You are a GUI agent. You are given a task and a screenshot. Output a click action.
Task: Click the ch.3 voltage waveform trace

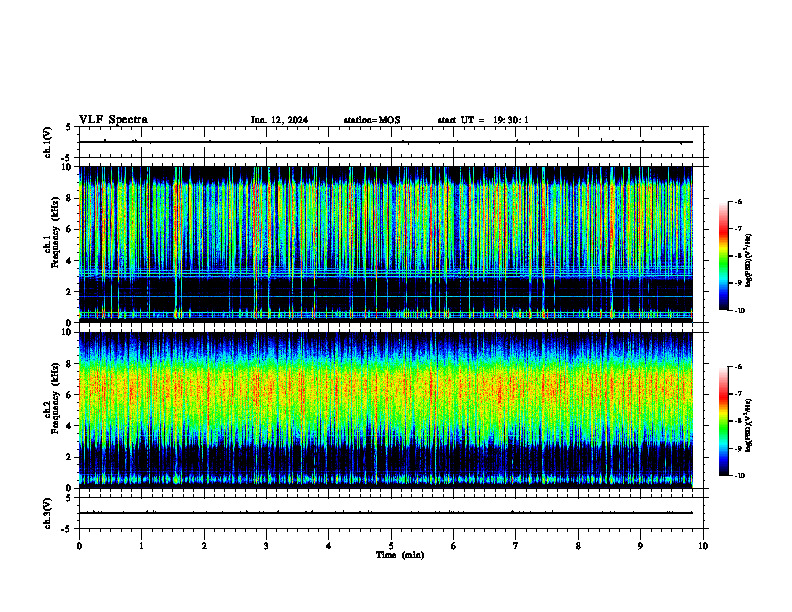coord(386,513)
